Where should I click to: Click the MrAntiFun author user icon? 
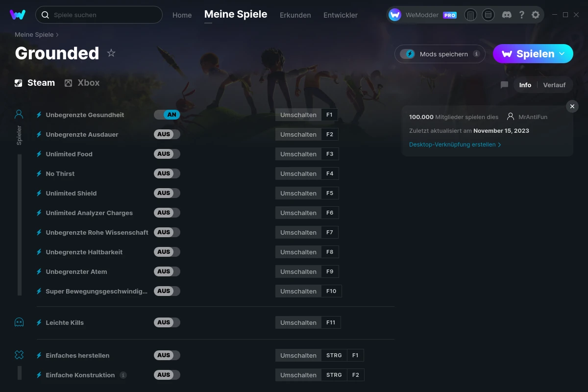(511, 117)
